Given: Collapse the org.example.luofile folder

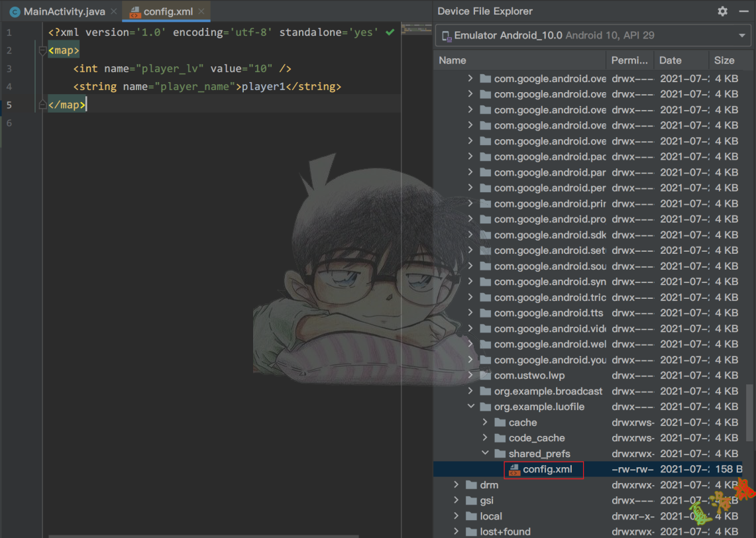Looking at the screenshot, I should [470, 407].
